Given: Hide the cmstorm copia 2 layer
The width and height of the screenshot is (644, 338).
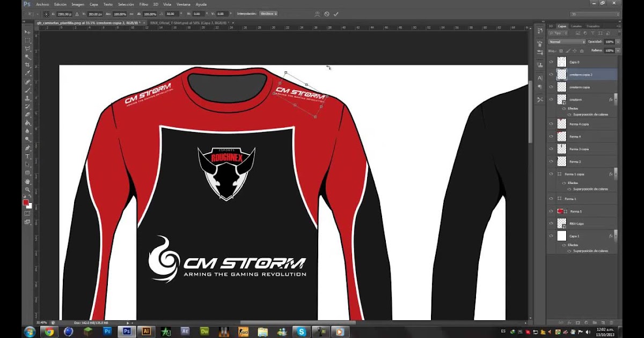Looking at the screenshot, I should (x=551, y=75).
